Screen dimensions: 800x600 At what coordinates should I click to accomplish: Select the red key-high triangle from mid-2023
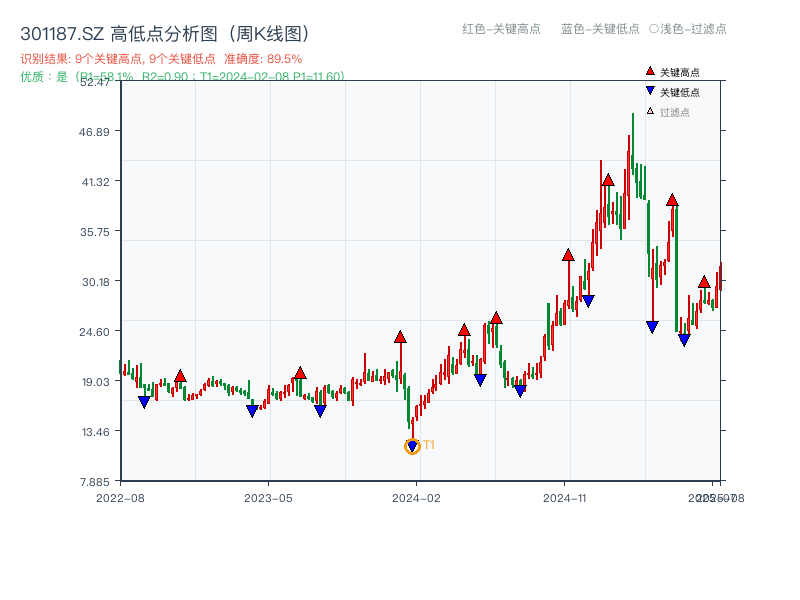[x=301, y=373]
